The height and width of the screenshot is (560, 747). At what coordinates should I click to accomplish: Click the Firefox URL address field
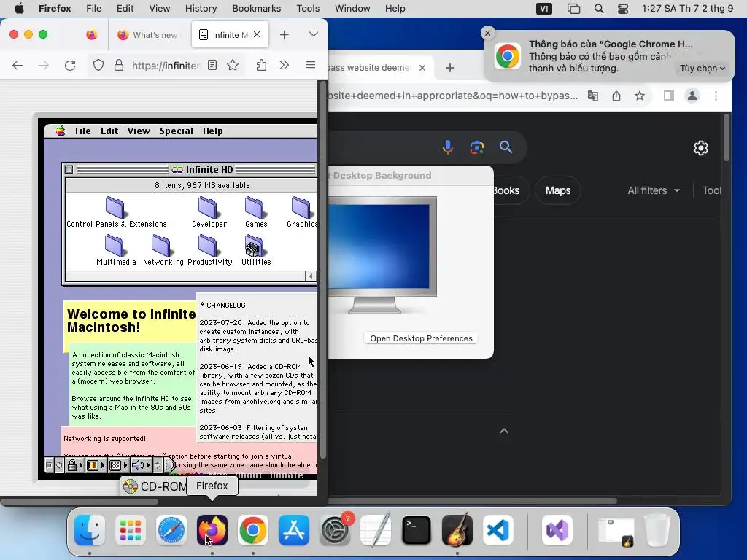166,65
